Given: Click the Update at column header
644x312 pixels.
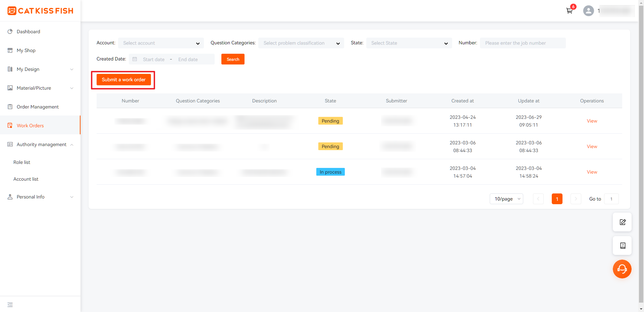Looking at the screenshot, I should coord(529,101).
